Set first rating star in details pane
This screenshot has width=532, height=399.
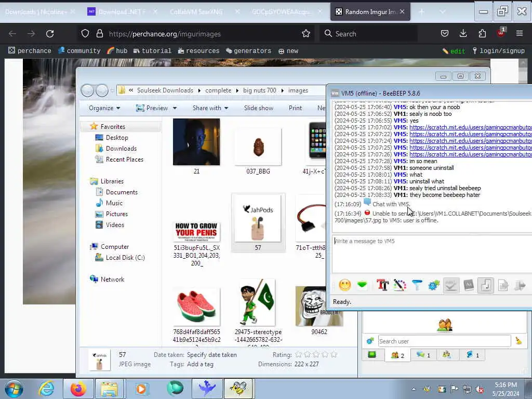298,354
